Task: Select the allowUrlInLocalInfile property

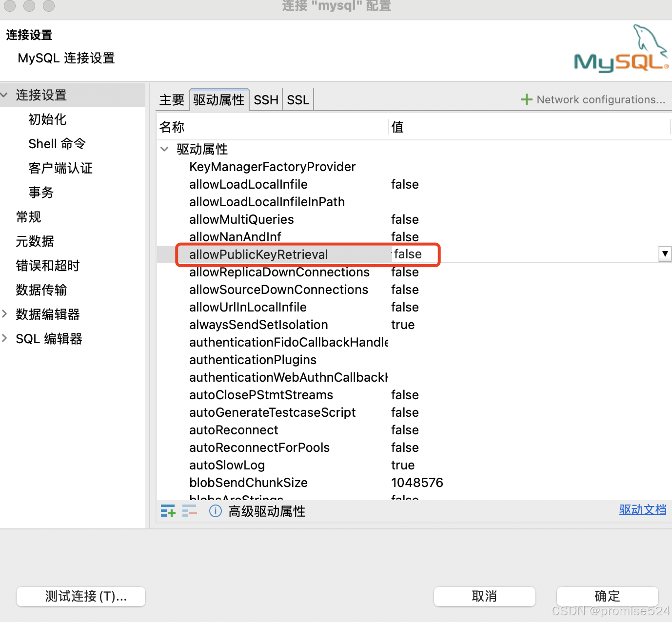Action: click(x=248, y=307)
